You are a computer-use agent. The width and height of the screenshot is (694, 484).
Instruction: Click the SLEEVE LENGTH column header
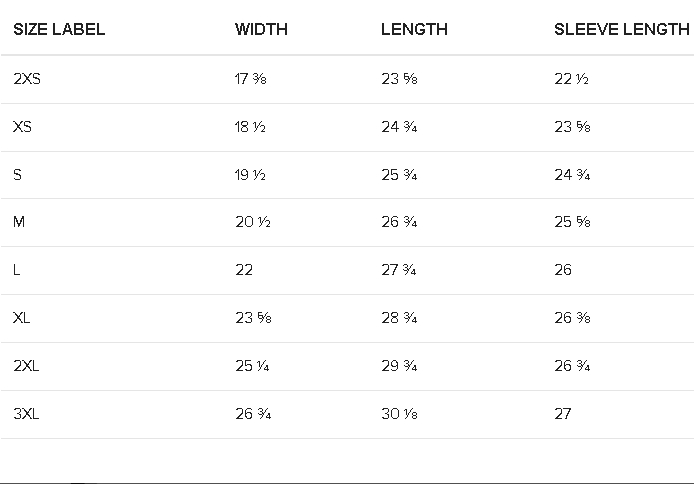621,30
